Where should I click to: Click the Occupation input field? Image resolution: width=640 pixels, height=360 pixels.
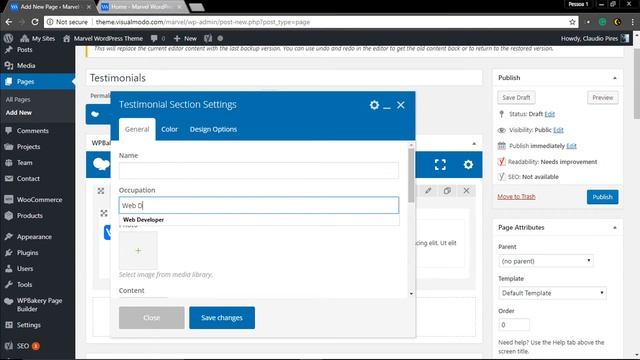tap(259, 205)
